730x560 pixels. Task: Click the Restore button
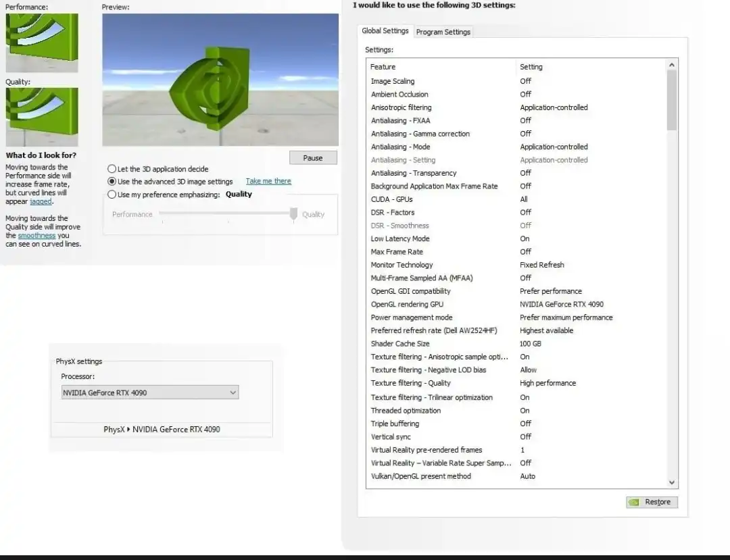[655, 502]
